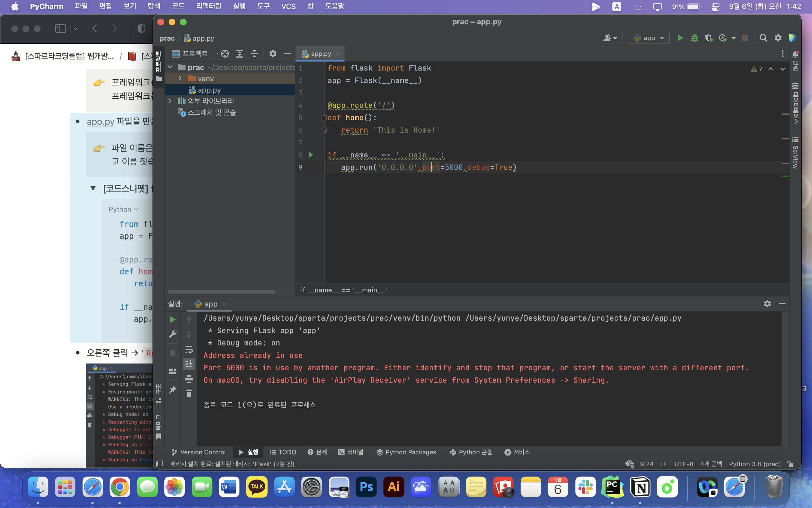Collapse the [코드스니펫] toggle in Notion page
Screen dimensions: 812x508
[93, 188]
